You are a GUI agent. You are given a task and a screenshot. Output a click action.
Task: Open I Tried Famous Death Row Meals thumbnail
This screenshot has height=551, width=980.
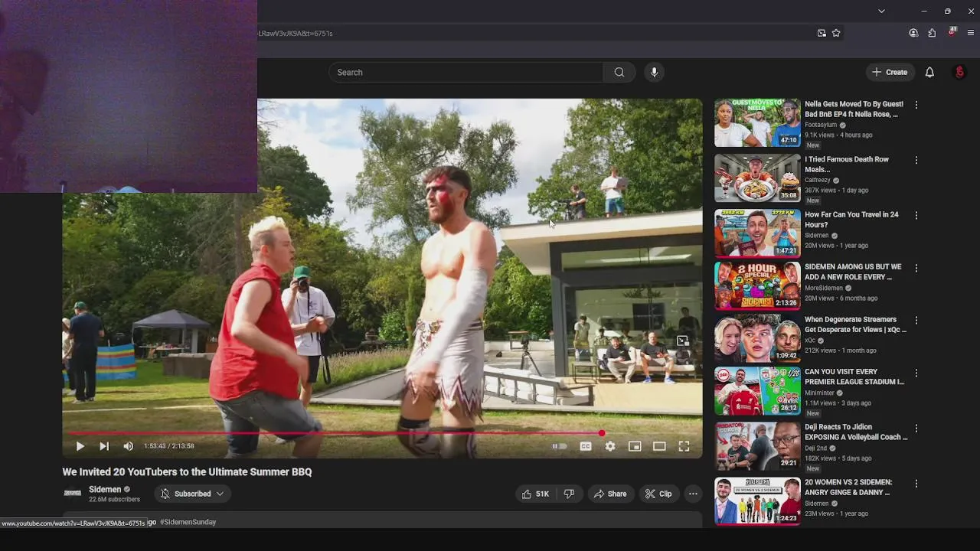(757, 178)
